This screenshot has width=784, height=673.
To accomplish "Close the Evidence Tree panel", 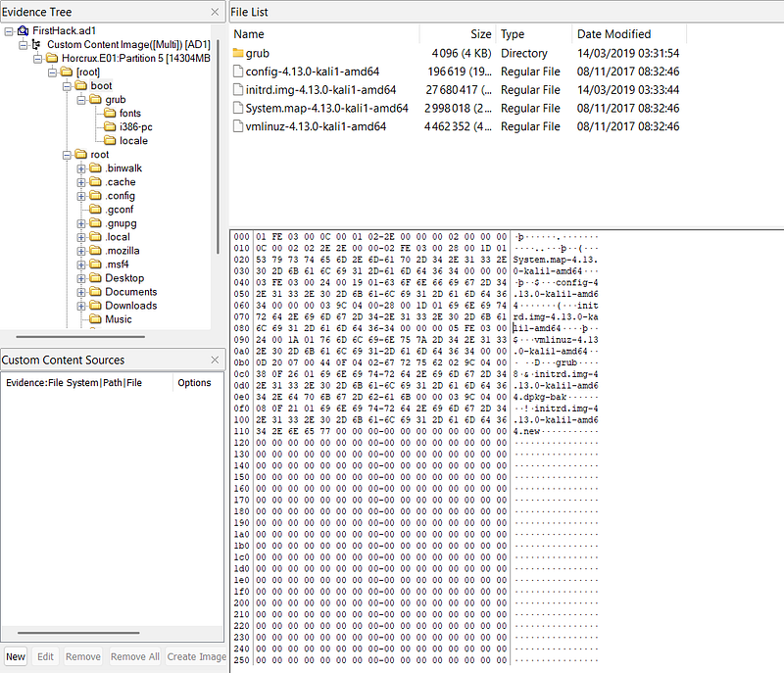I will click(215, 12).
